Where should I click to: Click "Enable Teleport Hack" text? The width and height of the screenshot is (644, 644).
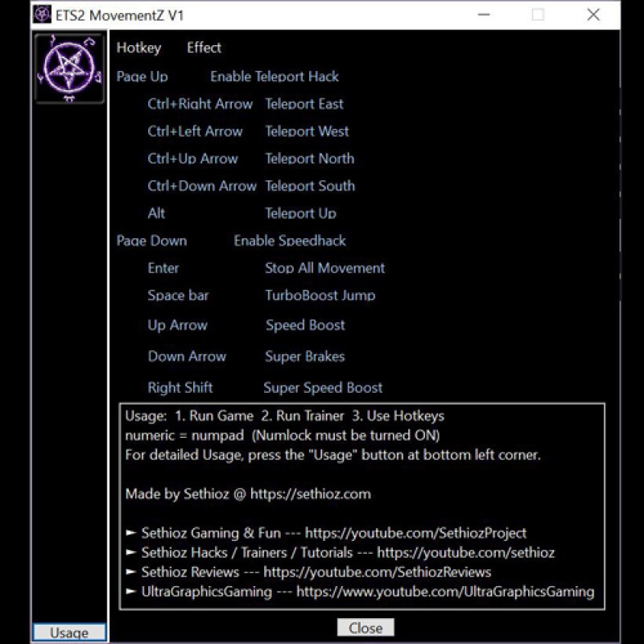pos(275,76)
